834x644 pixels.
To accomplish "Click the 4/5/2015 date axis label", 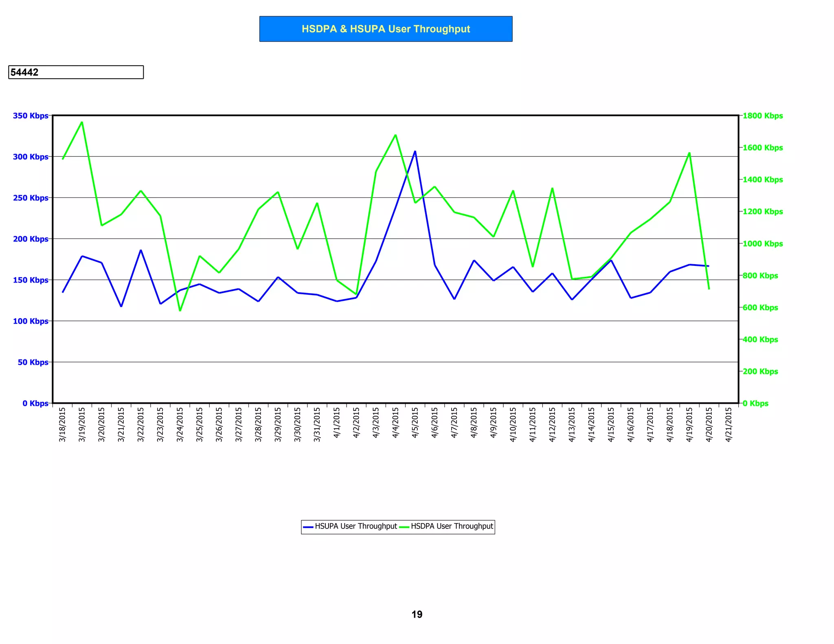I will point(415,423).
